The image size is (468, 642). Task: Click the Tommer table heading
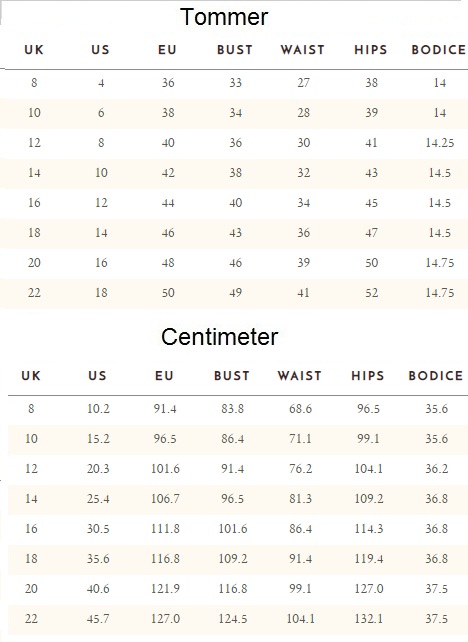(224, 17)
